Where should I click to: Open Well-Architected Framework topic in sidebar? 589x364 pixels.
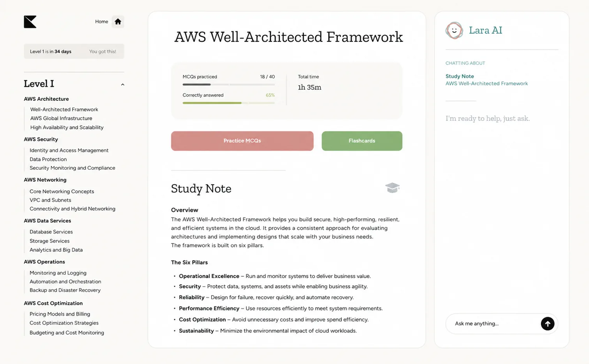64,109
